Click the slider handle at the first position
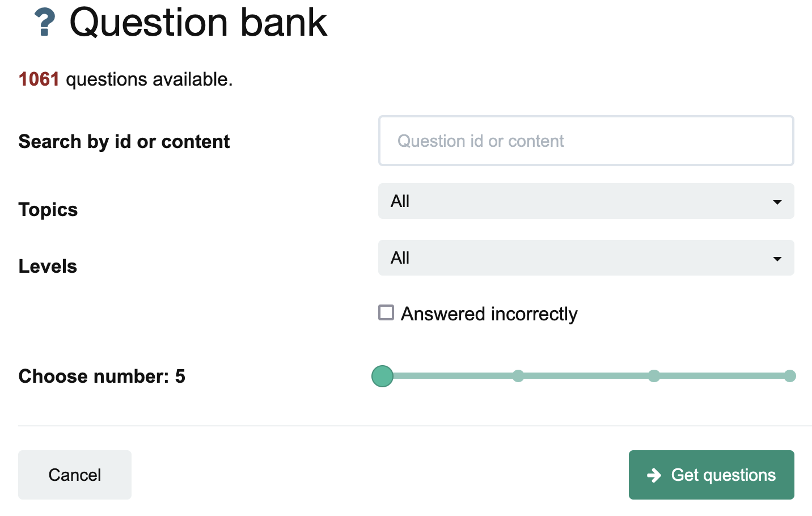 383,376
